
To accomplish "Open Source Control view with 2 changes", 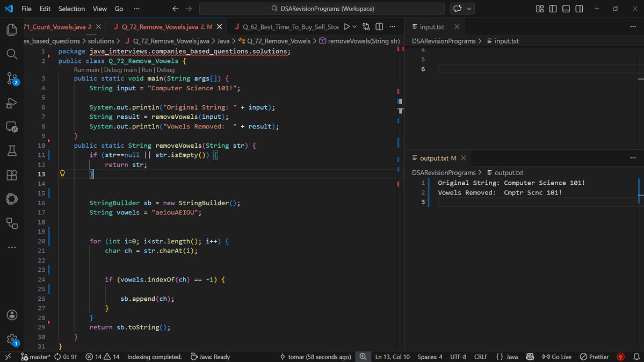I will (12, 78).
